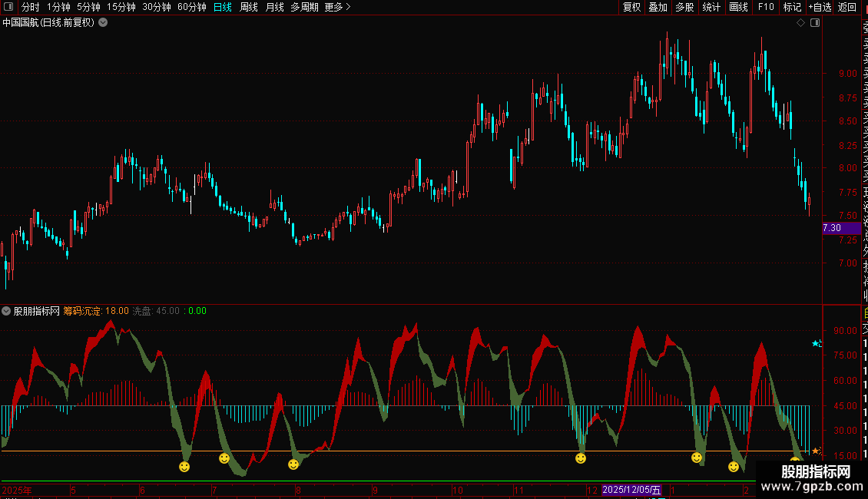Click the 叠加 overlay button
Screen dimensions: 868x499
[x=658, y=7]
